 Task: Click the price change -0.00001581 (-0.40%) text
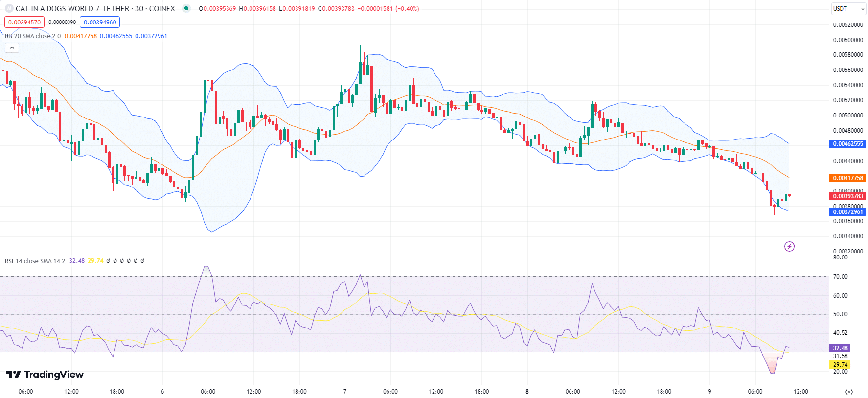coord(388,9)
